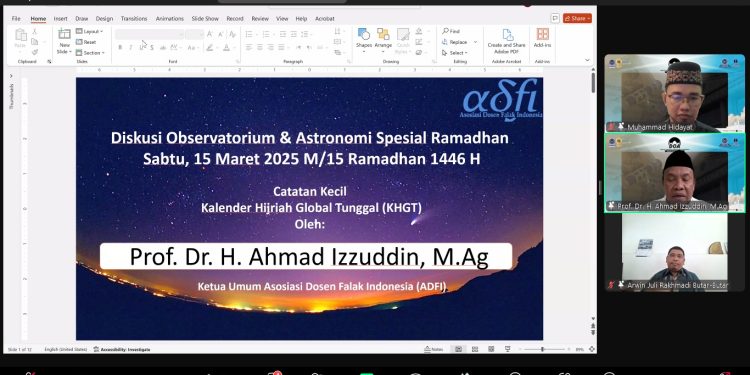Open the Change Case Aa dropdown
The width and height of the screenshot is (750, 375).
click(193, 47)
